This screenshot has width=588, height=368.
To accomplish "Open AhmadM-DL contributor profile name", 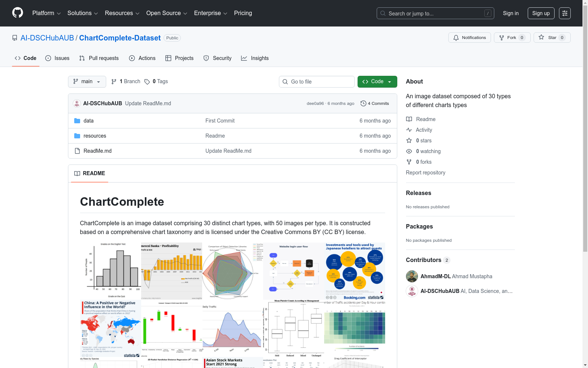I will click(x=435, y=276).
